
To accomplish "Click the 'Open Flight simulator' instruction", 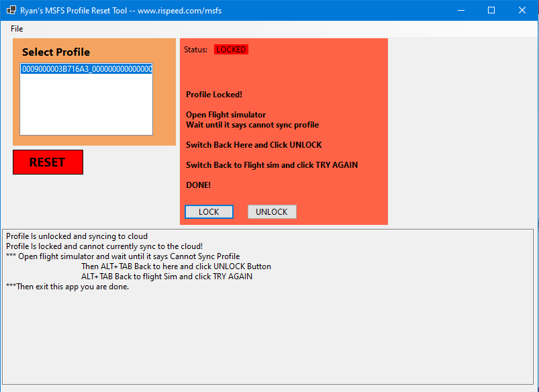I will [x=226, y=115].
